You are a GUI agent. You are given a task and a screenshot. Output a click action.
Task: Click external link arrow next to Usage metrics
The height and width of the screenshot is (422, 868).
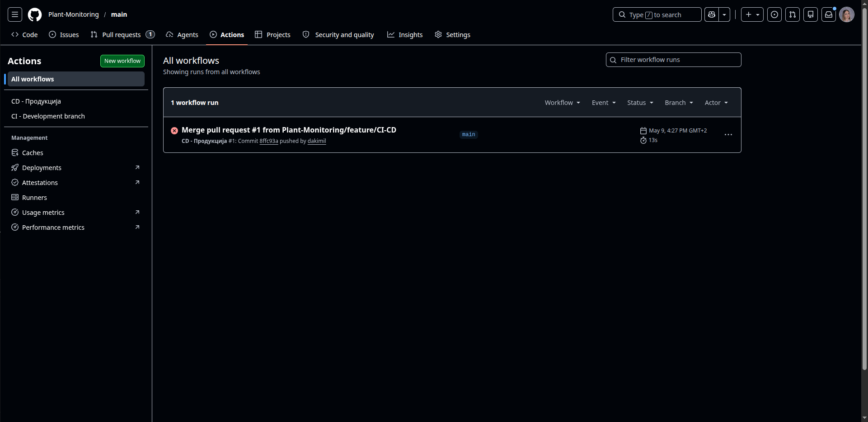click(x=137, y=212)
